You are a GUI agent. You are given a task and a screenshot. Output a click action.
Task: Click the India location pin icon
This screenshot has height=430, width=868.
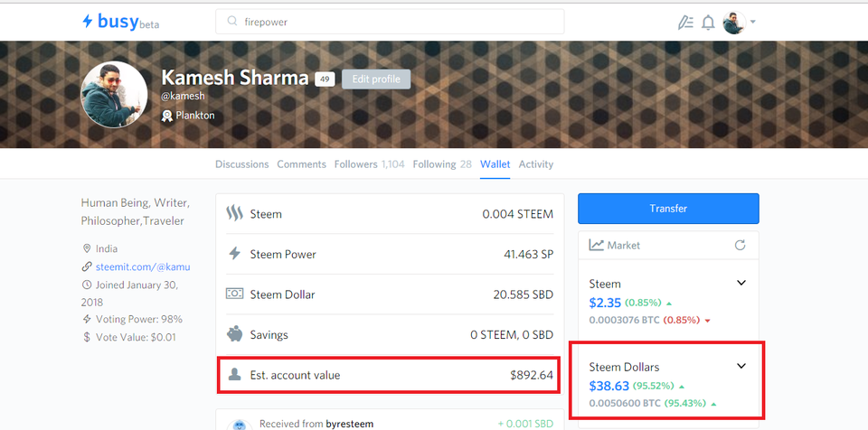pyautogui.click(x=87, y=248)
